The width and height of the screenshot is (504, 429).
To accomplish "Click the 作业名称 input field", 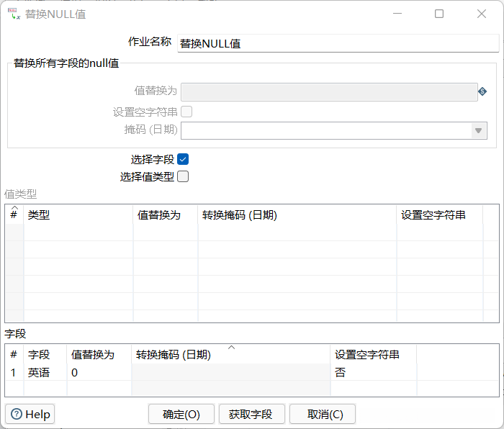I will 338,43.
